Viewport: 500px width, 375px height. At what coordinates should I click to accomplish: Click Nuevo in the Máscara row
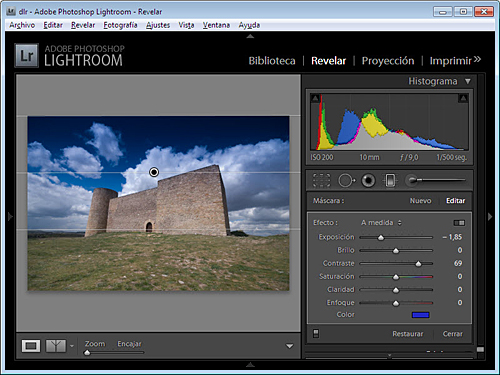point(421,201)
